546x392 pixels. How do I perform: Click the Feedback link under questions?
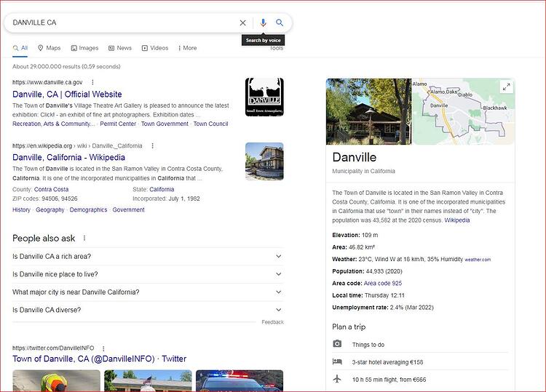tap(273, 322)
